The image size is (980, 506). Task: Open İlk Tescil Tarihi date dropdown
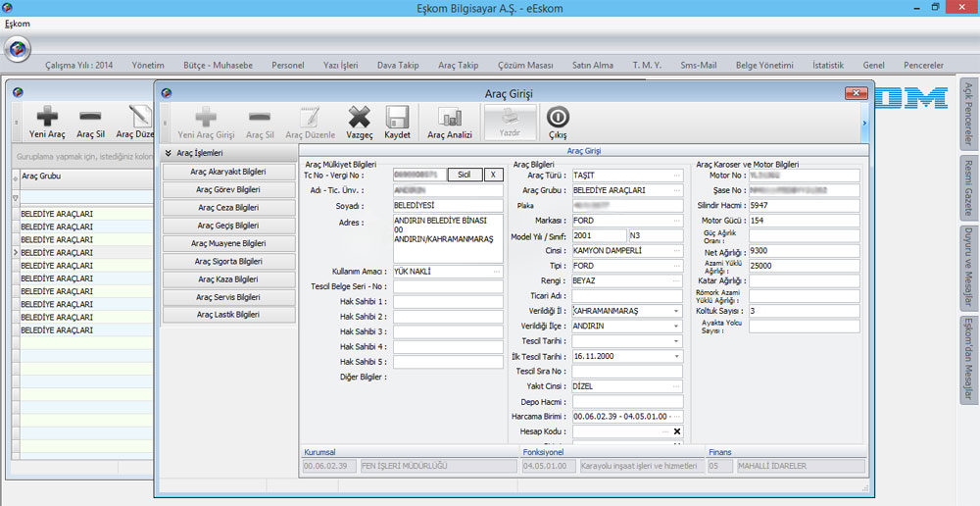(677, 357)
